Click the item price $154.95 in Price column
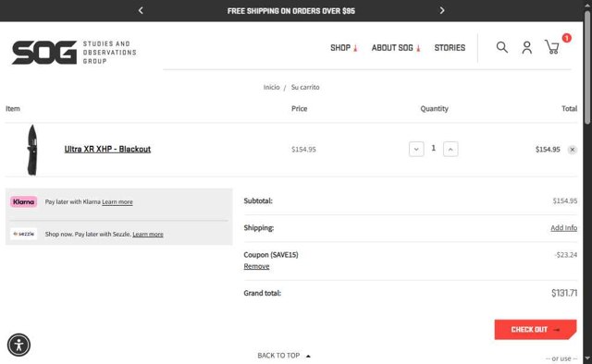592x364 pixels. tap(303, 150)
